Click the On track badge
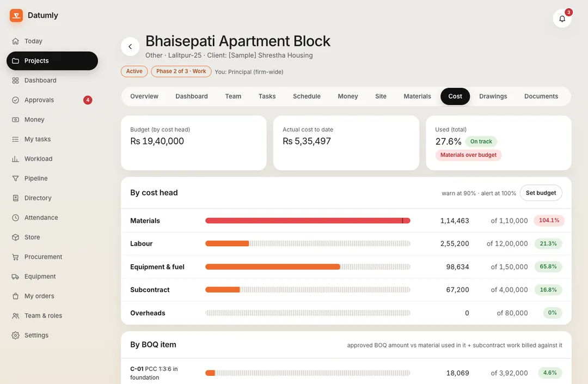Screen dimensions: 588x384 (x=481, y=142)
